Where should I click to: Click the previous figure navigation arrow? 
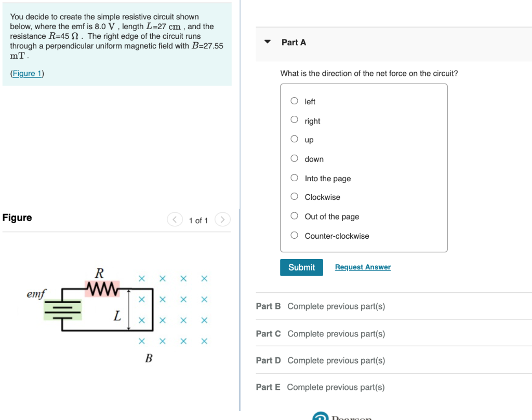click(175, 220)
